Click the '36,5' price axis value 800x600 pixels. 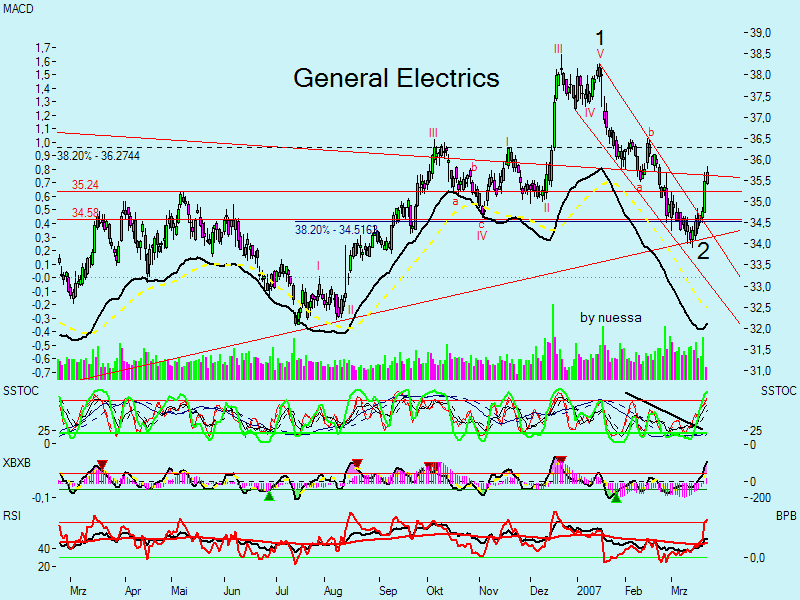click(x=760, y=139)
